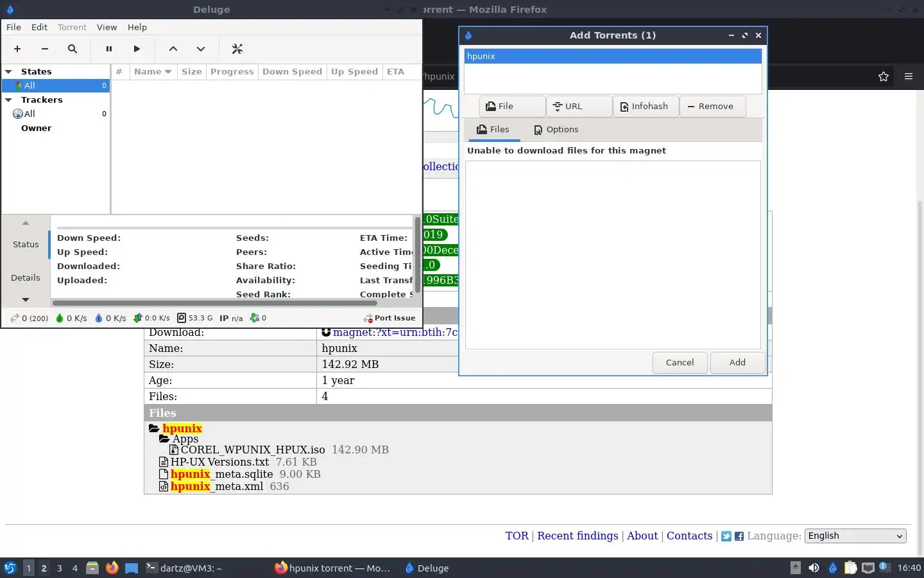Click File button in Add Torrents dialog
This screenshot has height=578, width=924.
tap(512, 107)
